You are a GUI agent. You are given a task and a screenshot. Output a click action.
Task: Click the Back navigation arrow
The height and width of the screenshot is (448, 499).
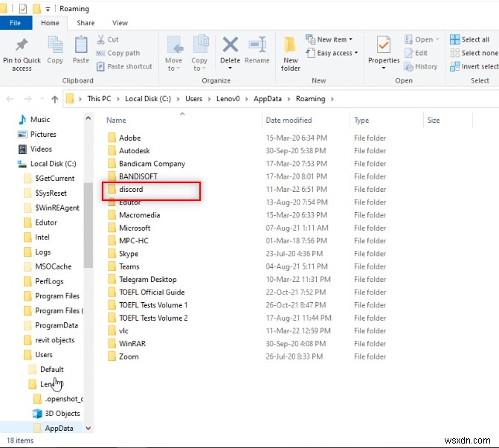click(x=10, y=99)
